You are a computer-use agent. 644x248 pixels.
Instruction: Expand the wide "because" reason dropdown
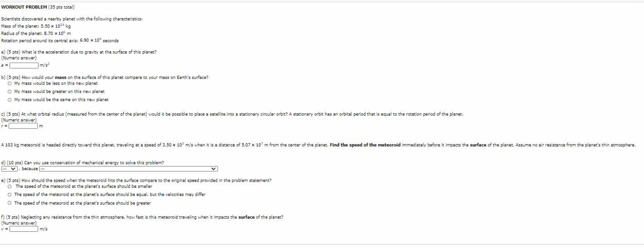pyautogui.click(x=128, y=169)
